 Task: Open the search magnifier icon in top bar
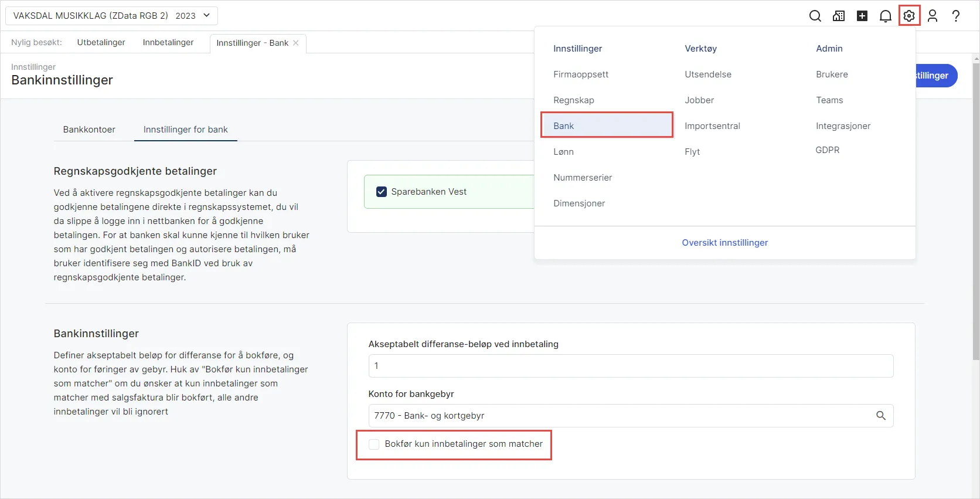pyautogui.click(x=815, y=16)
